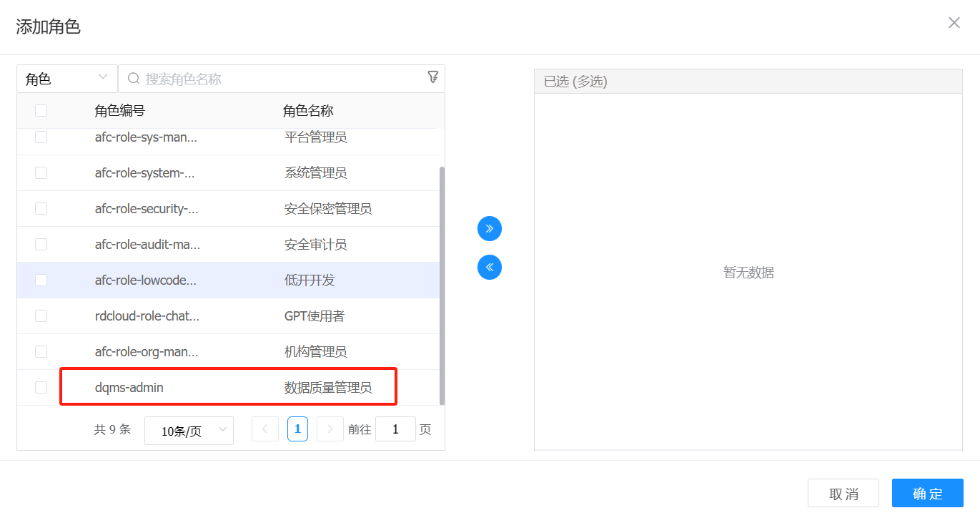The height and width of the screenshot is (523, 980).
Task: Click the role list vertical scrollbar
Action: [442, 286]
